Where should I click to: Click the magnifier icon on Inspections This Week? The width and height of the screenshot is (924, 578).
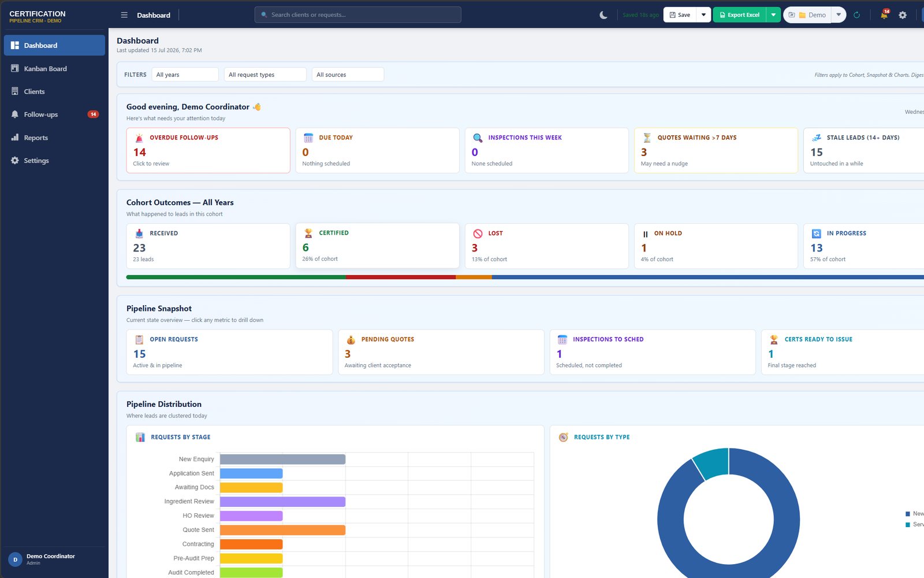click(478, 138)
